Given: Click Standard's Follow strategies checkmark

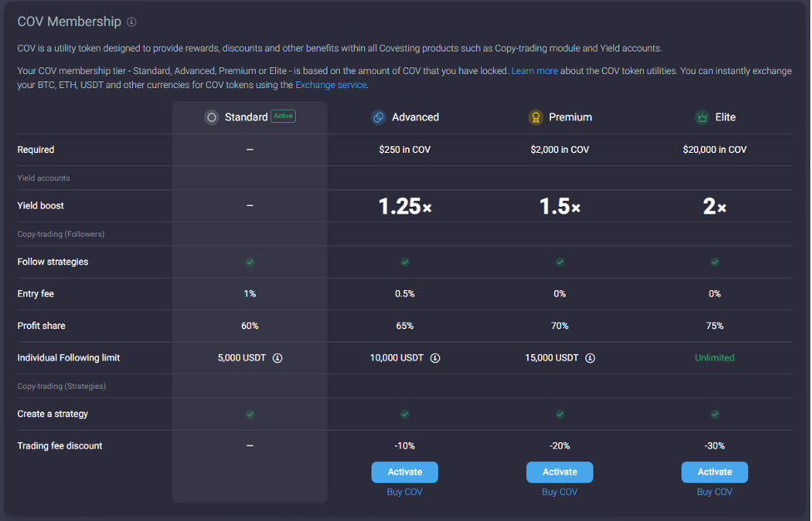Looking at the screenshot, I should tap(249, 262).
